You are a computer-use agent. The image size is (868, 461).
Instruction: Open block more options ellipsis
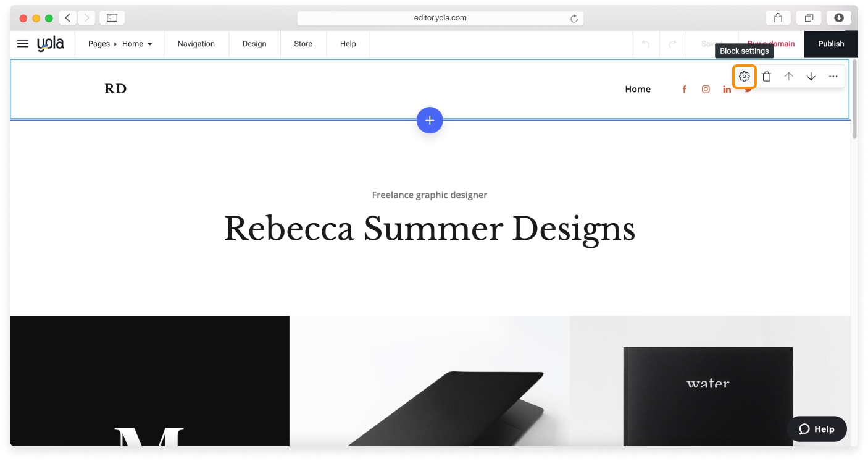833,77
